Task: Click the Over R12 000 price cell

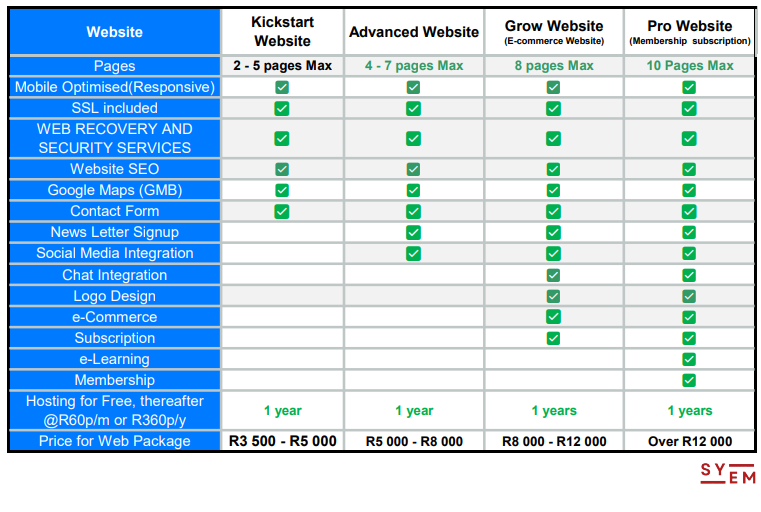Action: [689, 441]
